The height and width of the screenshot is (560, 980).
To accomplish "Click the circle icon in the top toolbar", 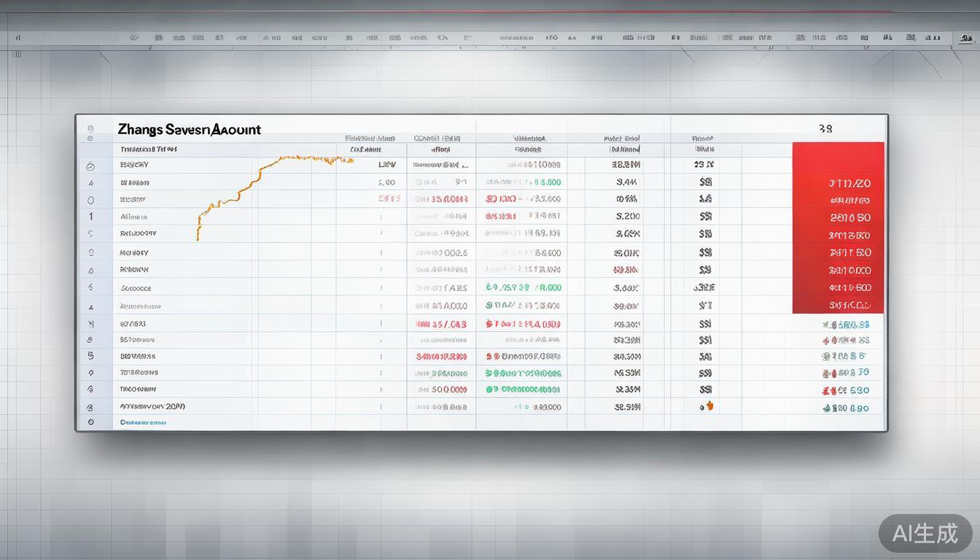I will click(134, 37).
